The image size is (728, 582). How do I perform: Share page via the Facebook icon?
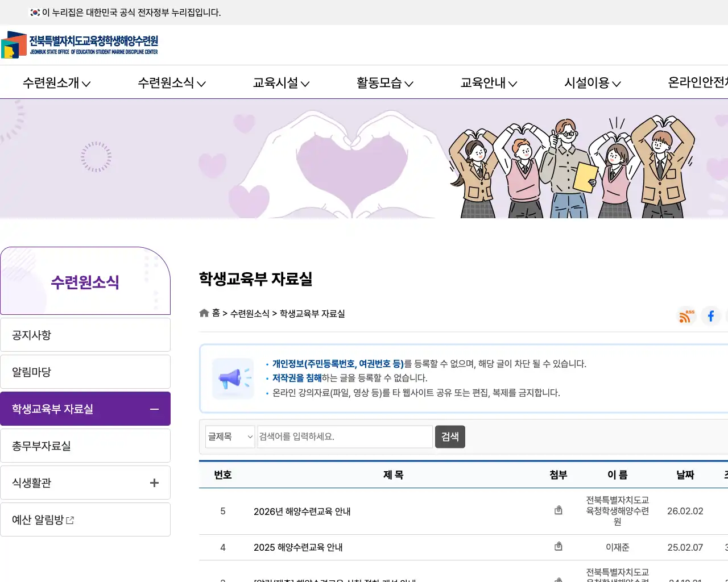[711, 317]
